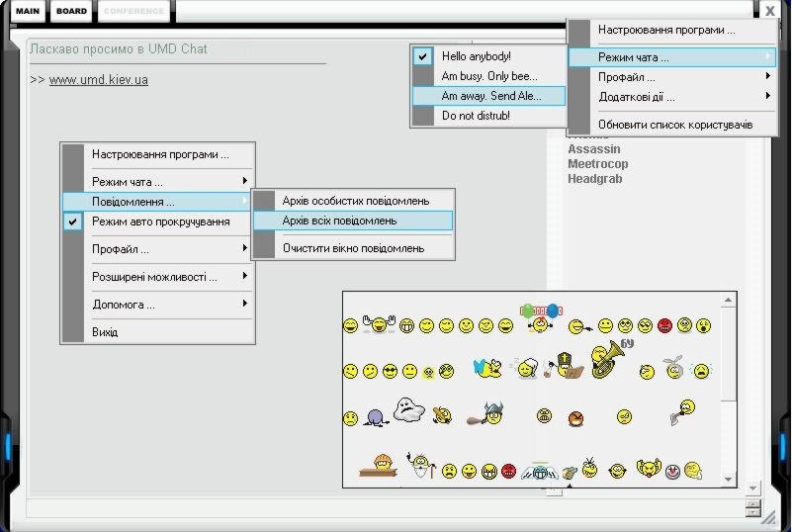Switch to the BOARD tab
This screenshot has width=792, height=532.
(71, 11)
